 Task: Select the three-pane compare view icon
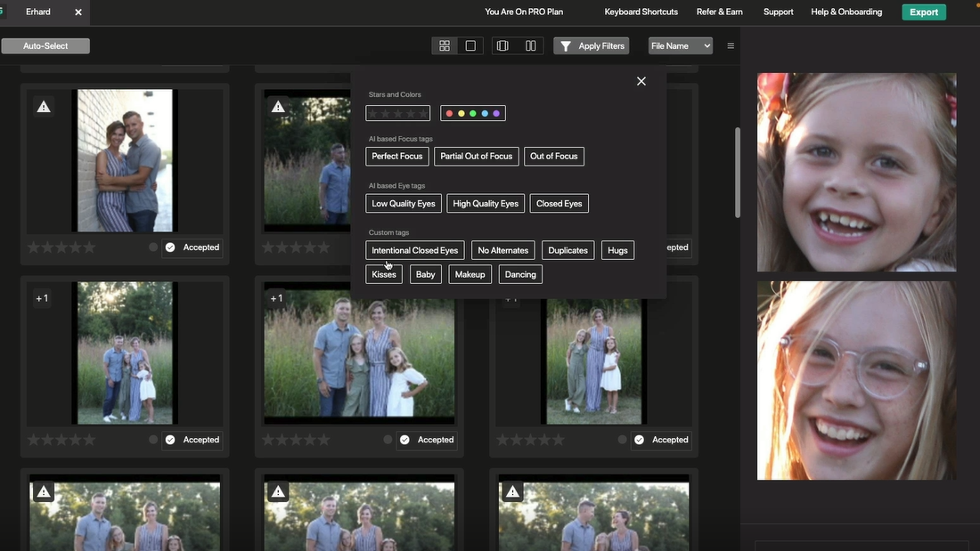click(502, 45)
